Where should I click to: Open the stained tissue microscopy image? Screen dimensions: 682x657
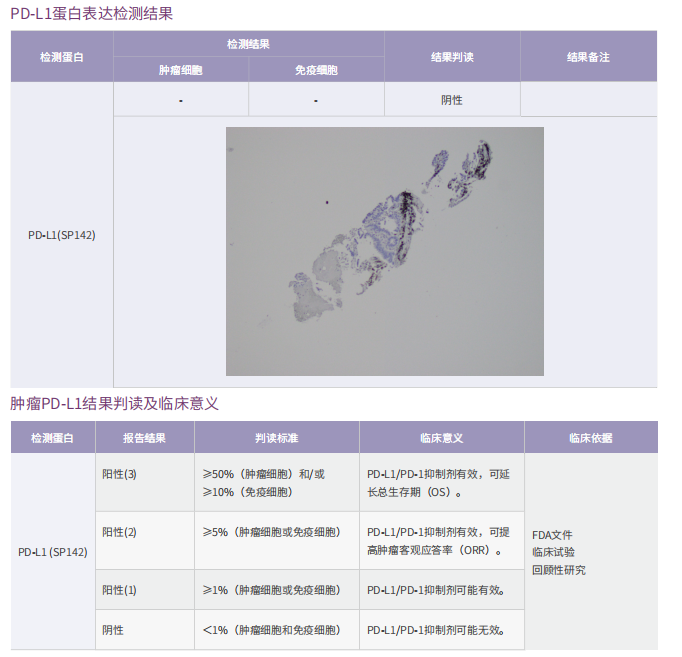point(384,251)
